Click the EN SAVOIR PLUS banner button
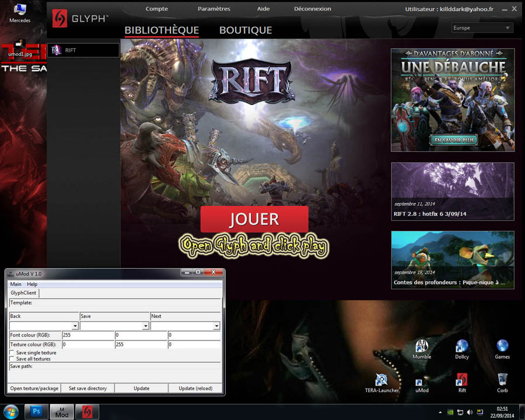This screenshot has width=525, height=420. click(453, 140)
